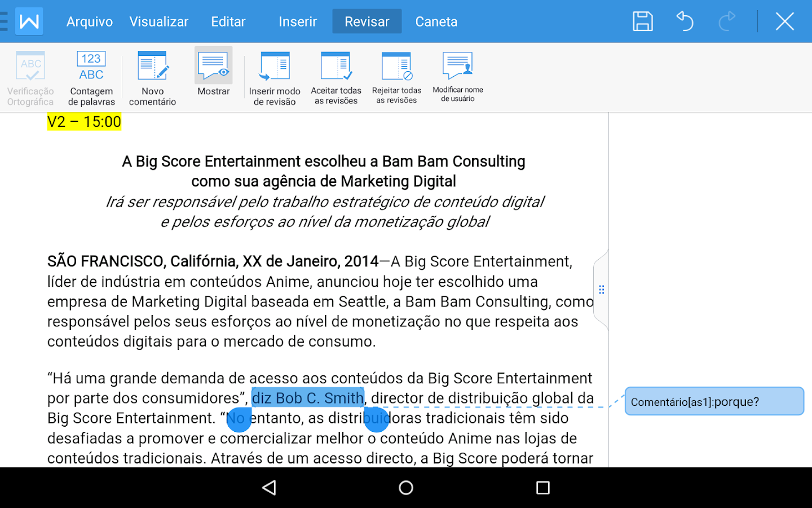Tap the left text selection handle
Image resolution: width=812 pixels, height=508 pixels.
239,420
